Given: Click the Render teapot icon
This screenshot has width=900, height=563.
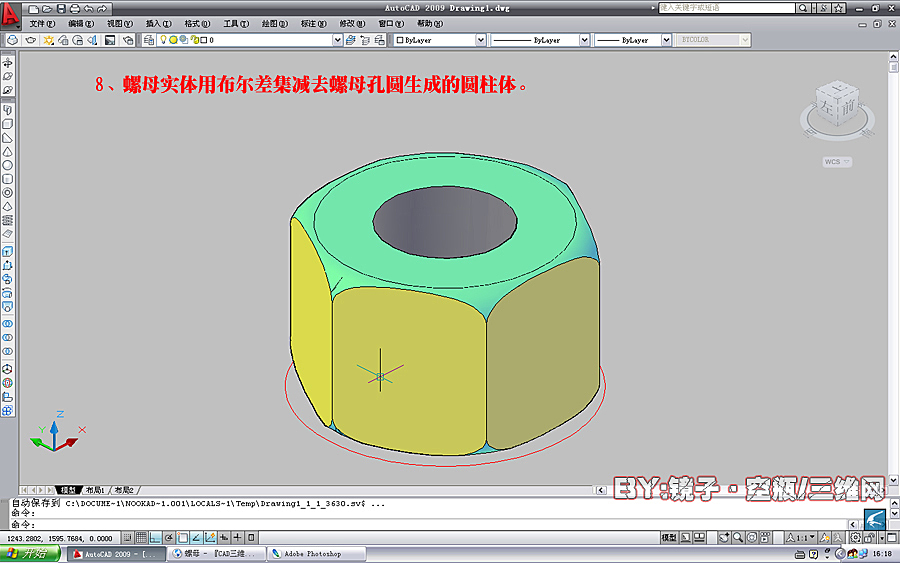Looking at the screenshot, I should coord(30,40).
